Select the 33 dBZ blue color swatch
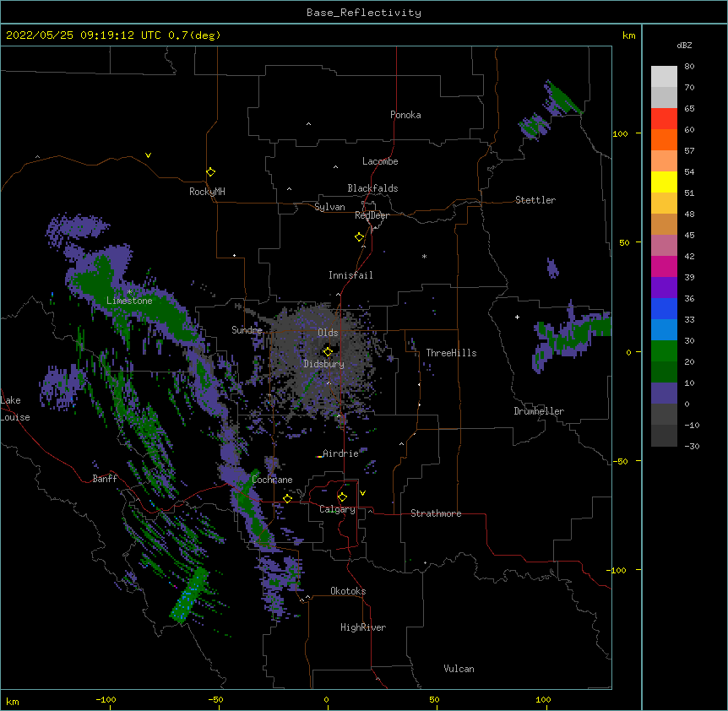 (664, 308)
